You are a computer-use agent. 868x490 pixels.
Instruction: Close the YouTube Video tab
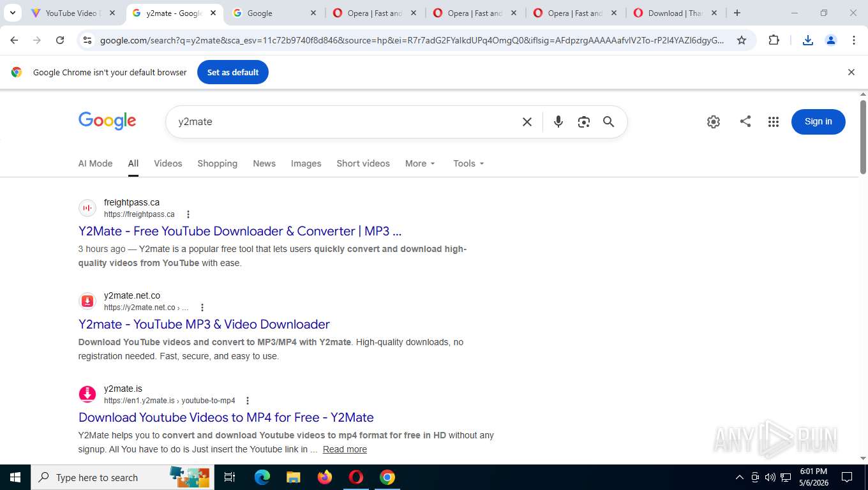(x=112, y=13)
